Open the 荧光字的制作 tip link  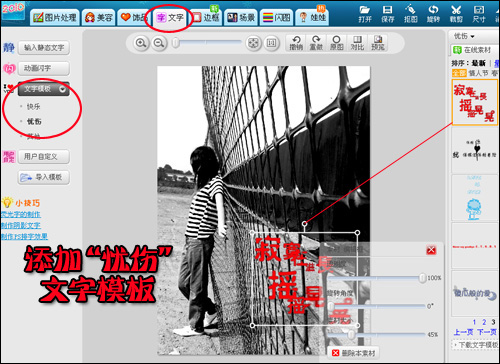pyautogui.click(x=21, y=214)
